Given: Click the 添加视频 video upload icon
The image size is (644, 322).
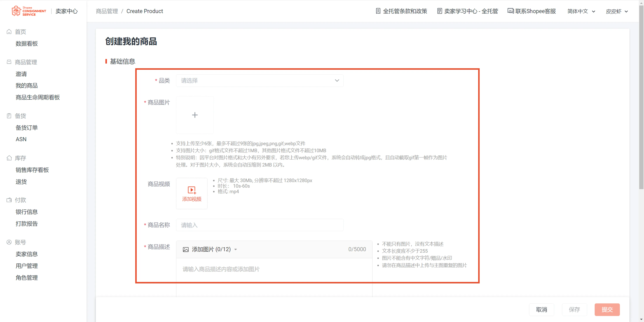Looking at the screenshot, I should [x=191, y=190].
